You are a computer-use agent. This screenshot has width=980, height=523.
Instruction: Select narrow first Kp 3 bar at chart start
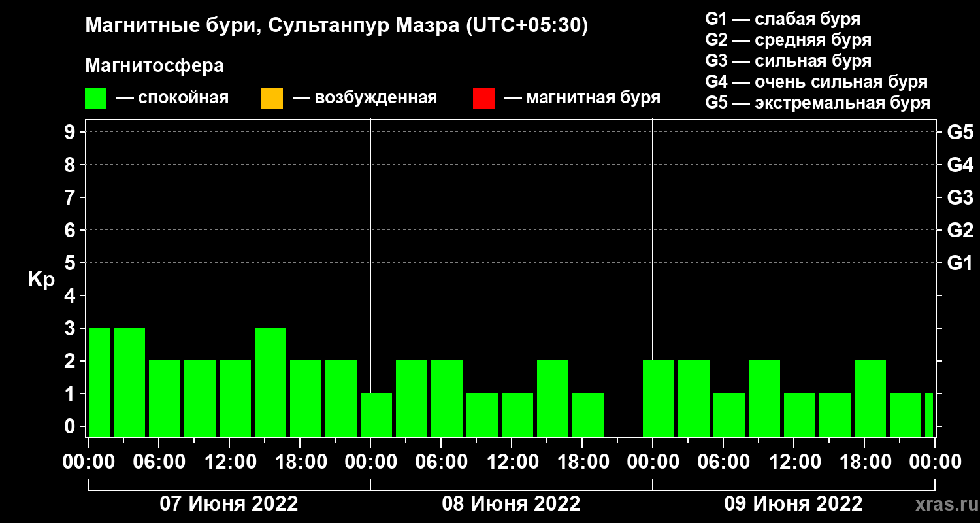(x=99, y=382)
